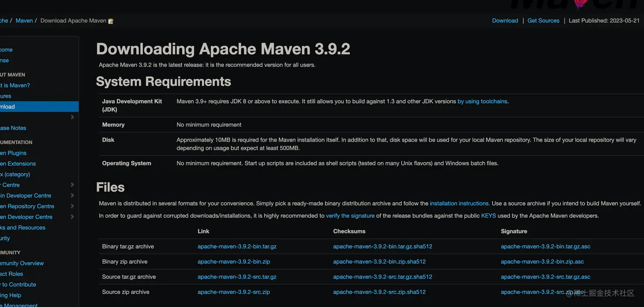This screenshot has height=307, width=644.
Task: Open the KEYS link
Action: click(x=489, y=216)
